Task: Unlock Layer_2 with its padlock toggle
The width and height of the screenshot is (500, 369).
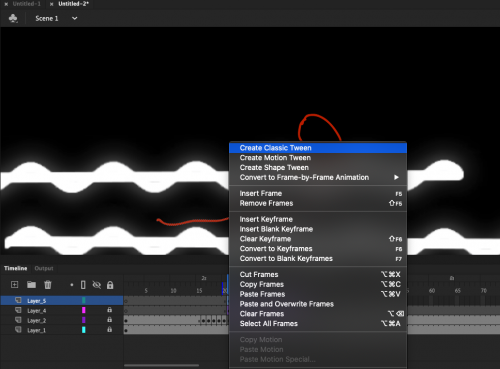Action: pyautogui.click(x=109, y=320)
